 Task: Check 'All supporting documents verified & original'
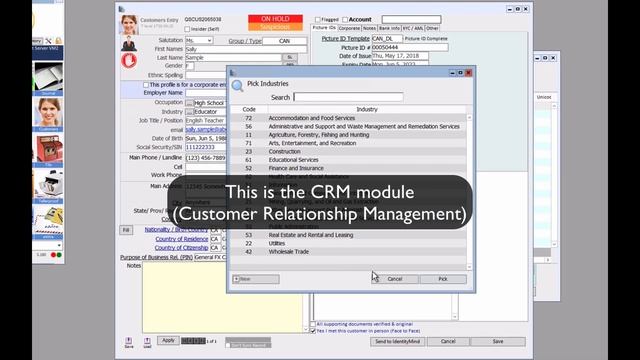[313, 324]
